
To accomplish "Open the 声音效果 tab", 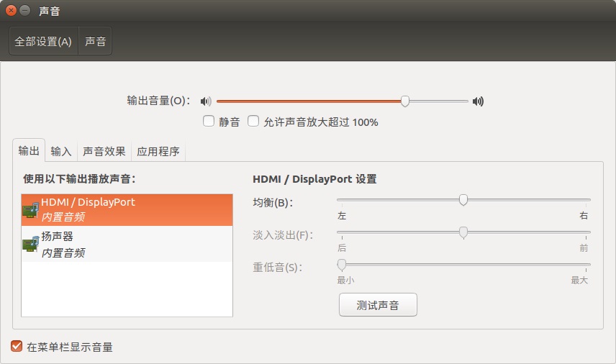I will pyautogui.click(x=104, y=151).
